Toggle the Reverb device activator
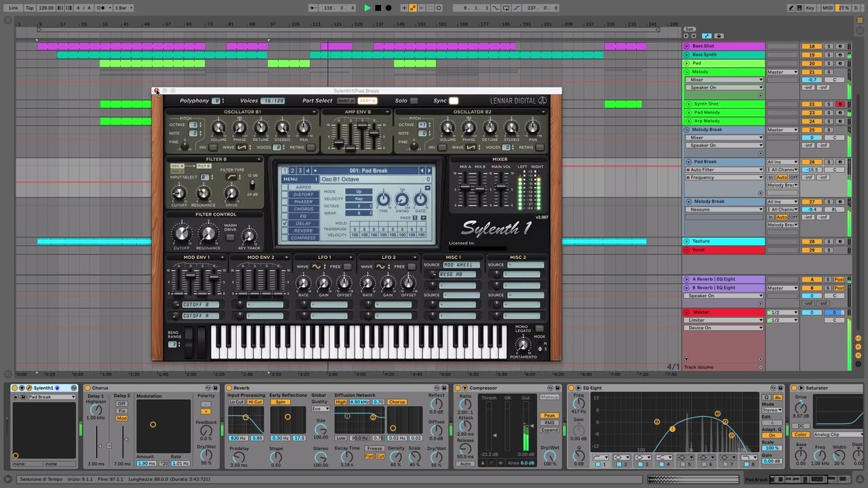This screenshot has height=488, width=868. tap(229, 388)
